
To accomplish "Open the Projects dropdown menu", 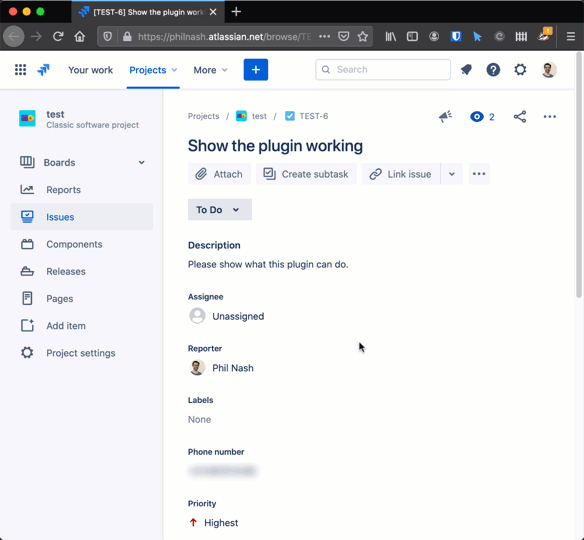I will click(153, 70).
